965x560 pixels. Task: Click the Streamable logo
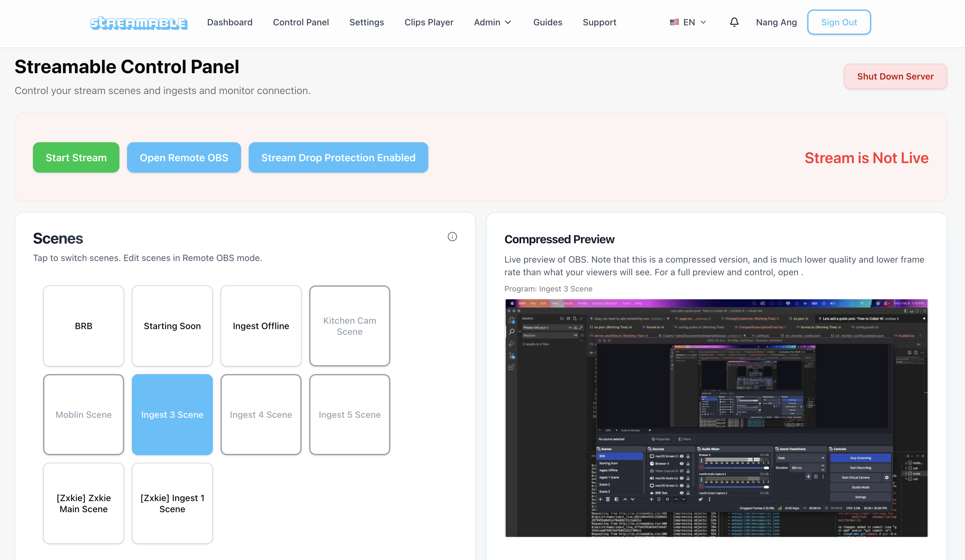(x=139, y=22)
